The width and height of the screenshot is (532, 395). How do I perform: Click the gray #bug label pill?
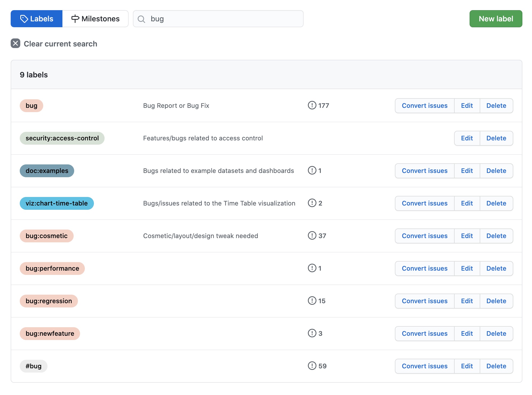coord(33,366)
